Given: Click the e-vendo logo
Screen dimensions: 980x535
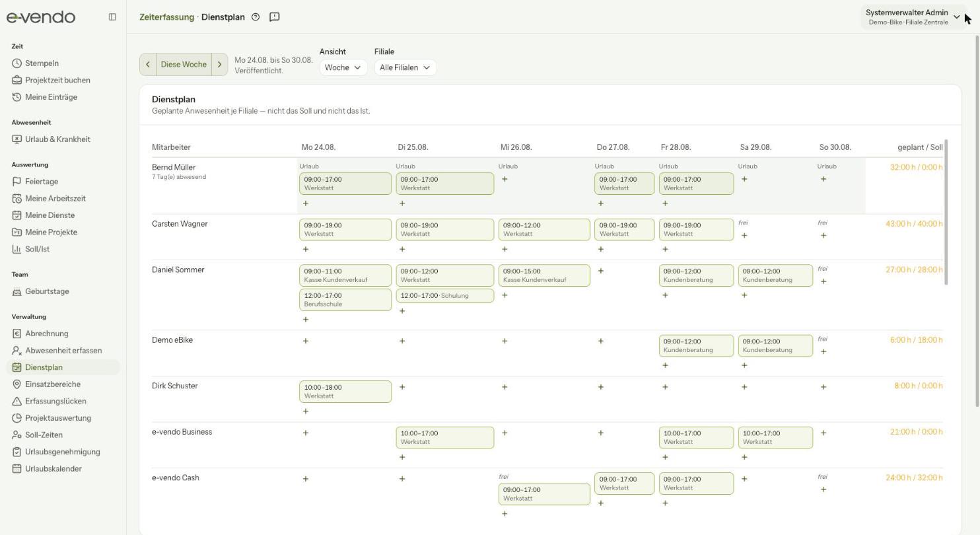Looking at the screenshot, I should [x=41, y=17].
